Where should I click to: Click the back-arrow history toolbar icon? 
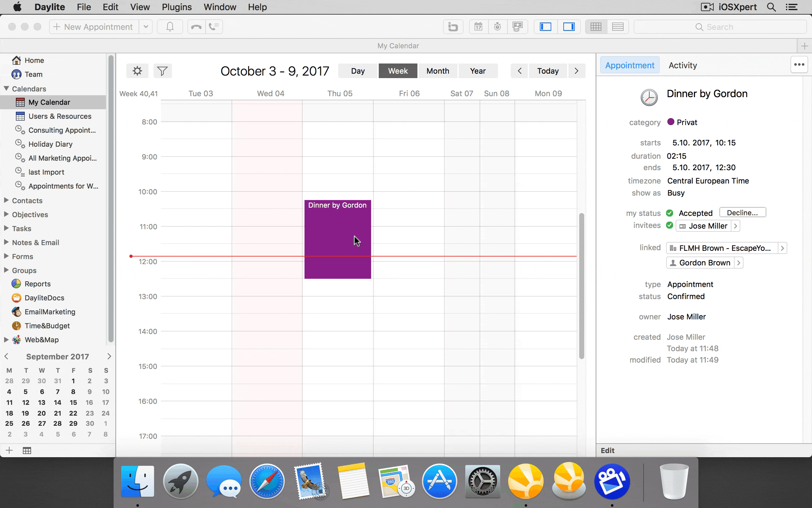[453, 27]
